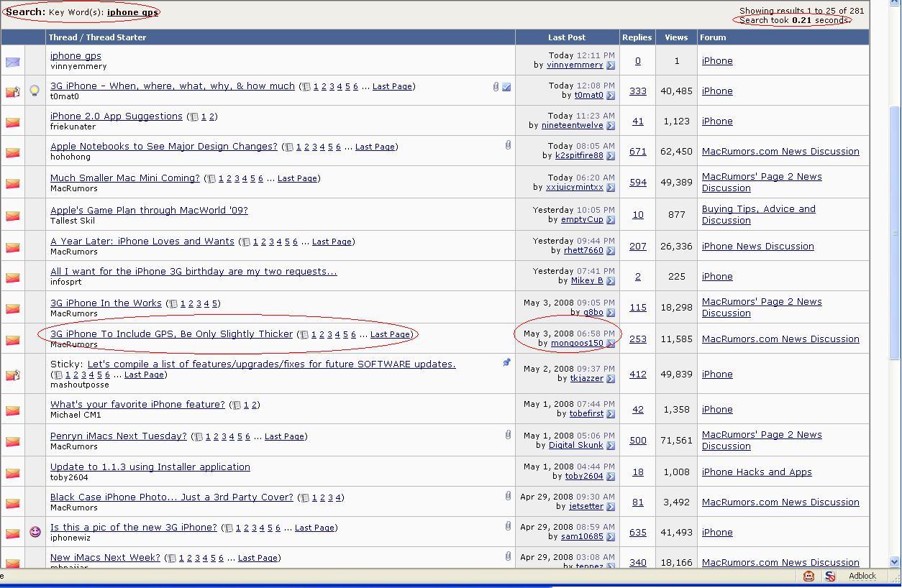
Task: Sort by the Replies column header
Action: tap(637, 37)
